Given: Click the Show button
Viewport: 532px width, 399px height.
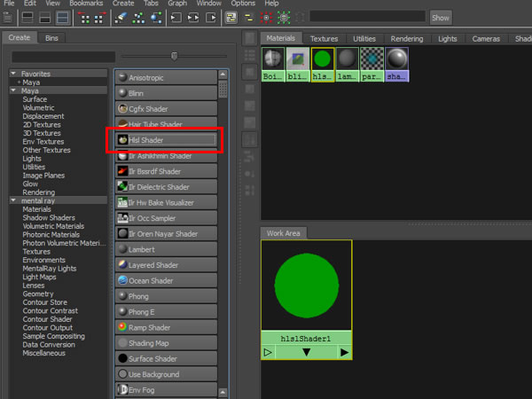Looking at the screenshot, I should pyautogui.click(x=441, y=18).
